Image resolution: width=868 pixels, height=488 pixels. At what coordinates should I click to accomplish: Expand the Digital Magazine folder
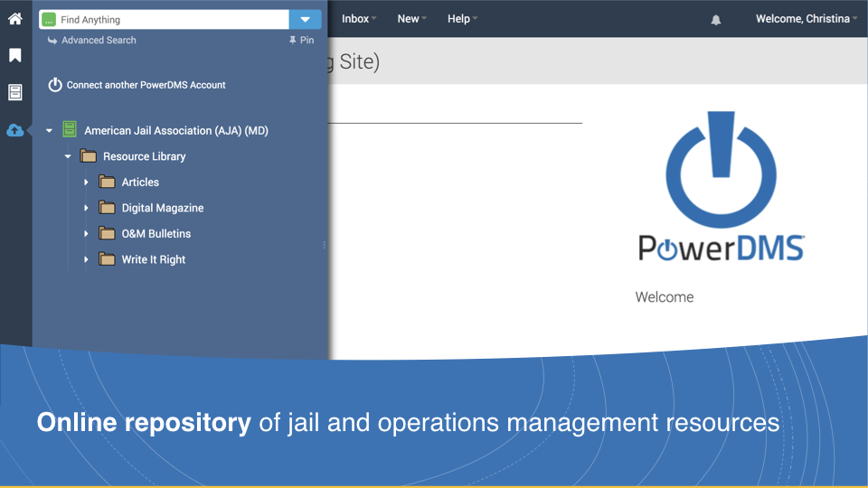pyautogui.click(x=86, y=208)
